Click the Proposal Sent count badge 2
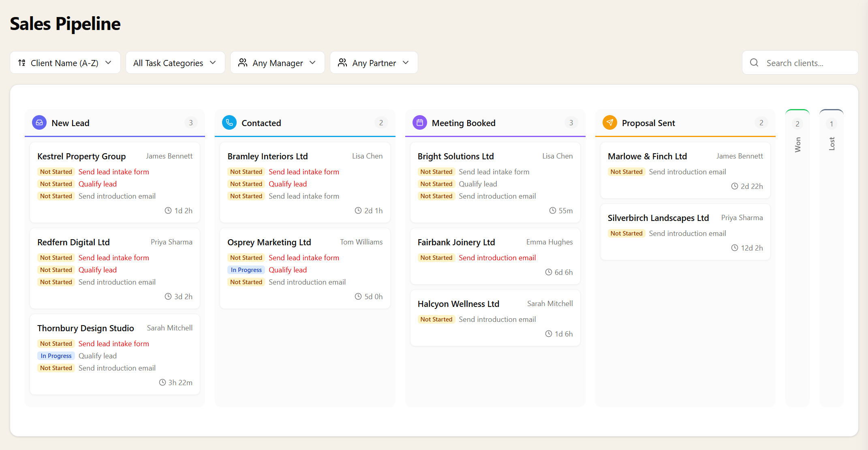868x450 pixels. tap(761, 123)
